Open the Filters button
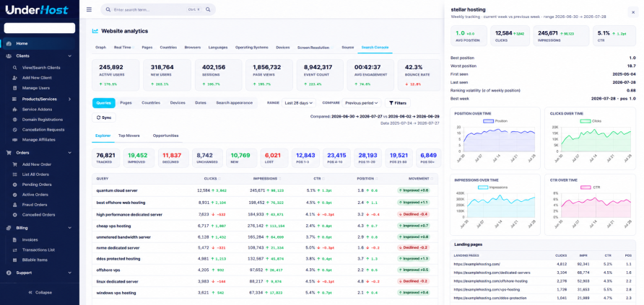This screenshot has width=644, height=305. [x=398, y=103]
